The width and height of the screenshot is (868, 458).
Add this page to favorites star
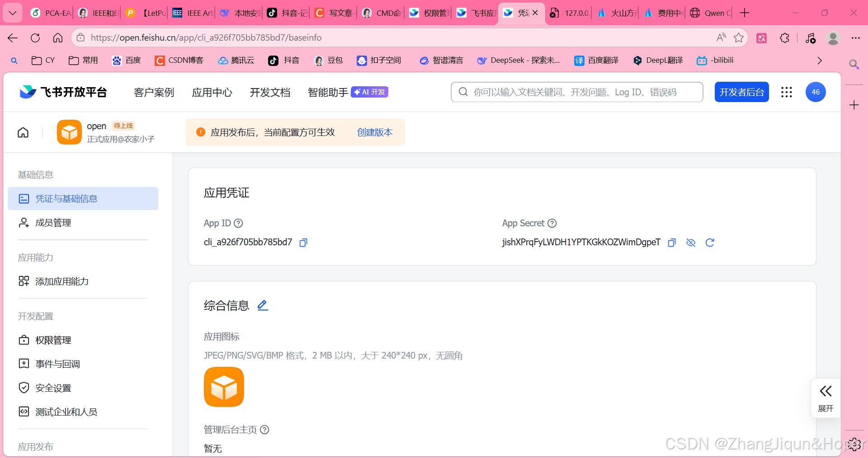coord(739,37)
